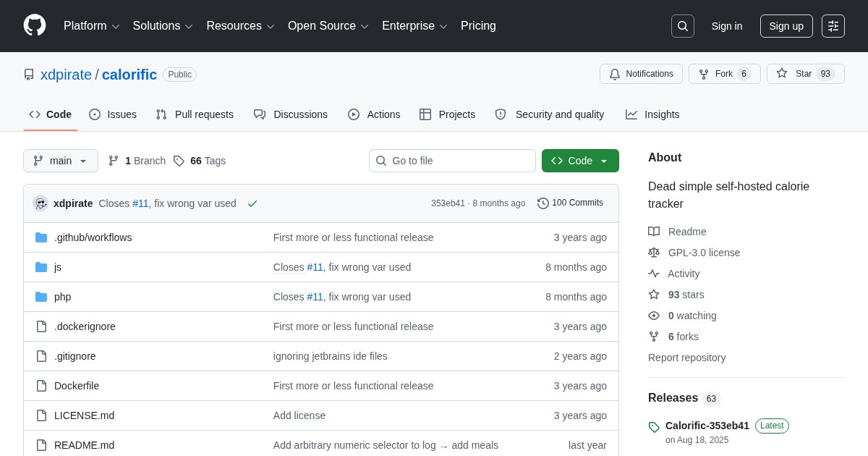Screen dimensions: 868x456
Task: Click the tag icon beside 66 Tags
Action: click(x=179, y=161)
